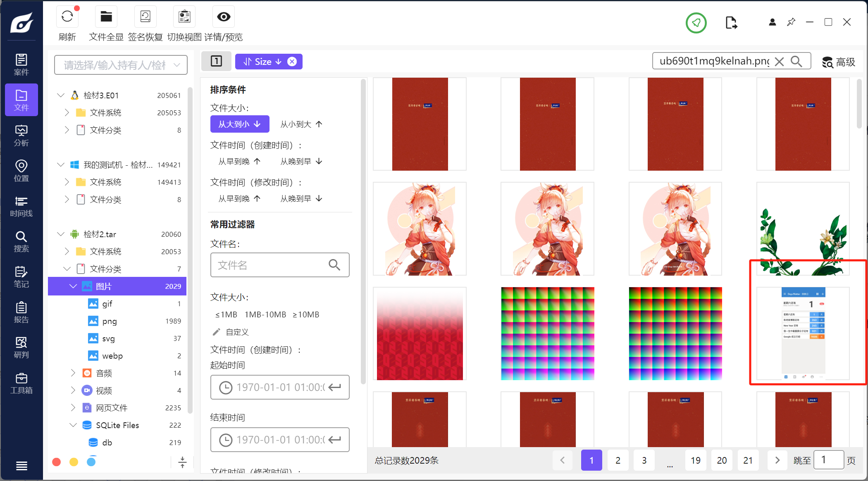This screenshot has height=481, width=868.
Task: Select the Days Matter screenshot thumbnail
Action: [803, 333]
